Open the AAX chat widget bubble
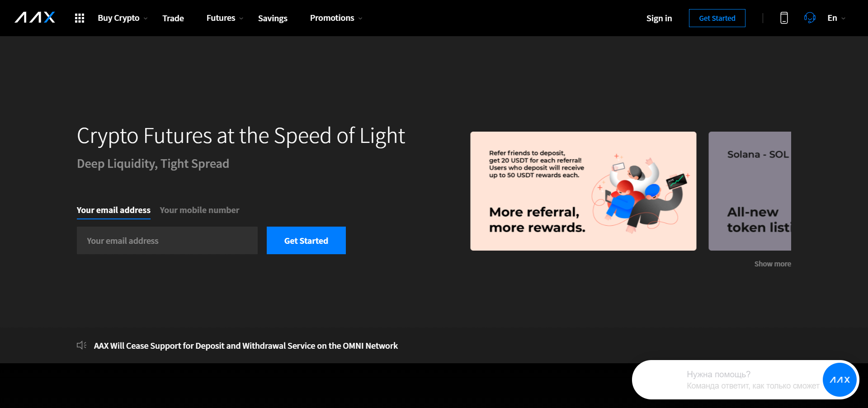The height and width of the screenshot is (408, 868). click(840, 380)
